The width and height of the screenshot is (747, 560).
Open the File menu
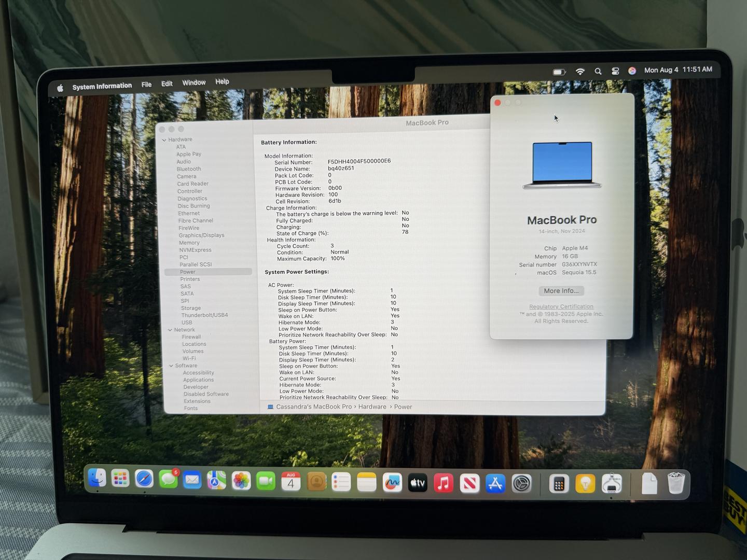tap(147, 85)
